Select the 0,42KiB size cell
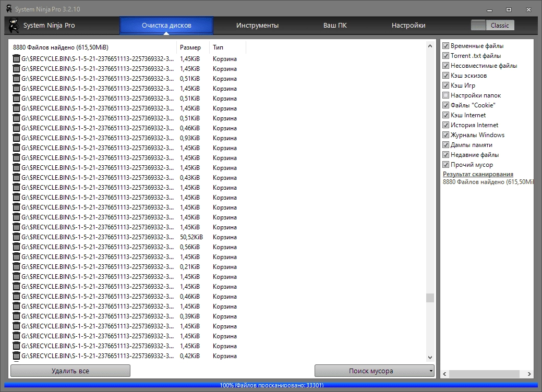This screenshot has width=542, height=392. click(x=190, y=356)
